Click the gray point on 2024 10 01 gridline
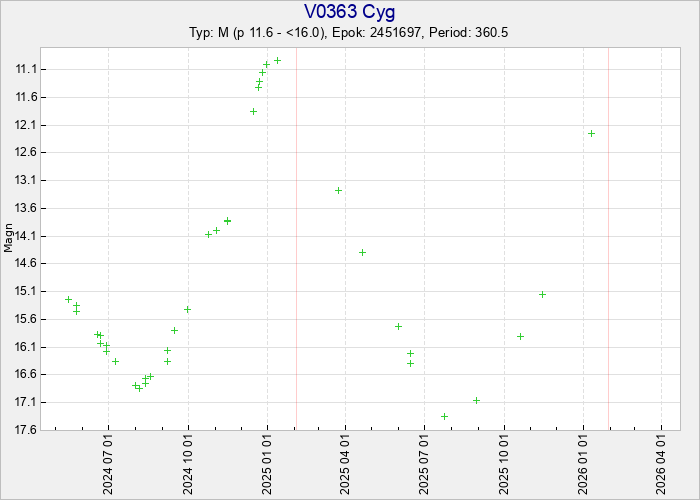The height and width of the screenshot is (500, 700). 187,309
